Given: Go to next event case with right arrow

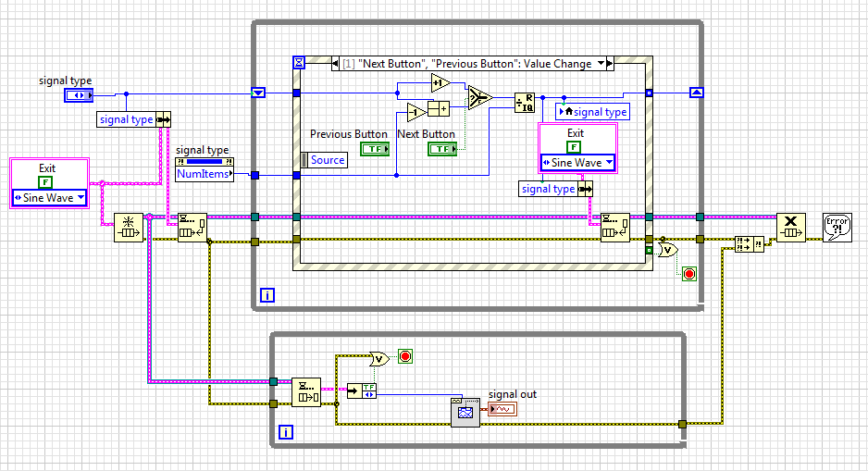Looking at the screenshot, I should pos(610,64).
